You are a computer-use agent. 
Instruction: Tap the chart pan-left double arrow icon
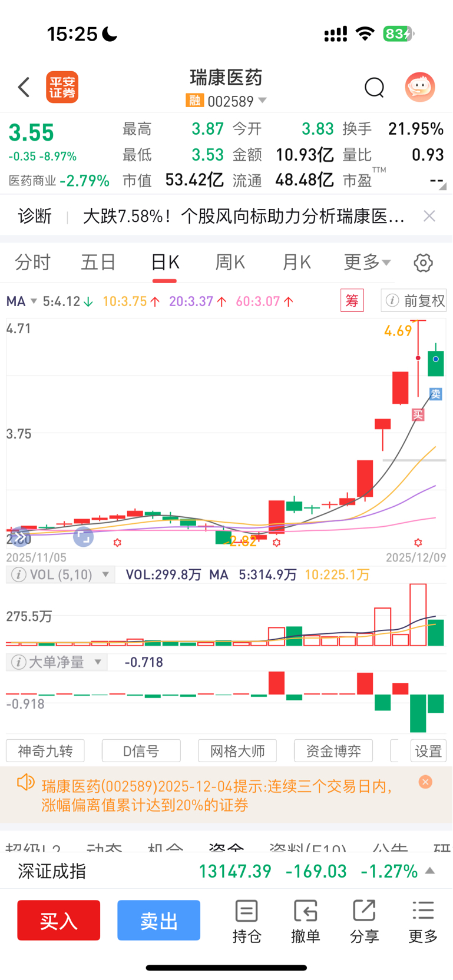[x=19, y=537]
